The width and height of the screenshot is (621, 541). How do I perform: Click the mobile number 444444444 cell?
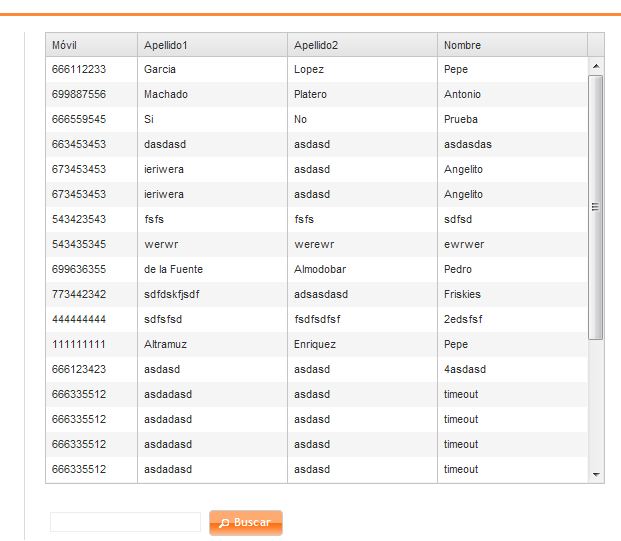[x=91, y=319]
